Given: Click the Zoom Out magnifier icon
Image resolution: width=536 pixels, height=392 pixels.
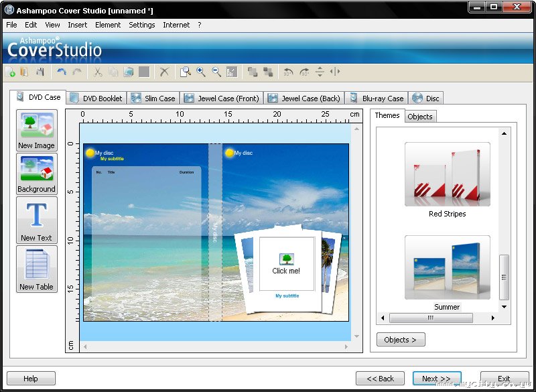Looking at the screenshot, I should pos(216,72).
